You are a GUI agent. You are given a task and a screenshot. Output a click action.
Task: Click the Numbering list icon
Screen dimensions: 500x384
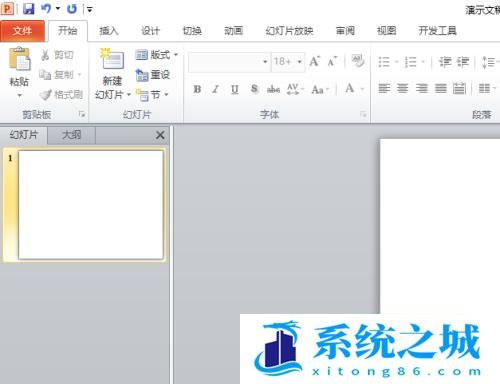pyautogui.click(x=410, y=62)
